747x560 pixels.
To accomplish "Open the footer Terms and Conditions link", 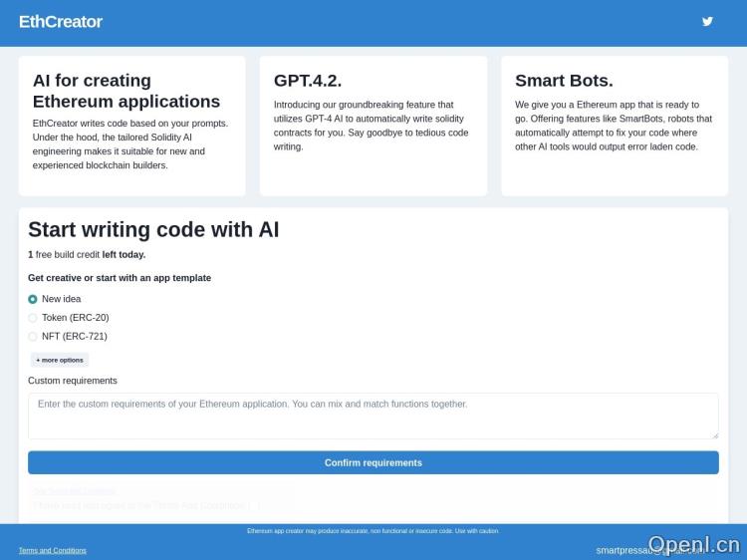I will 53,550.
